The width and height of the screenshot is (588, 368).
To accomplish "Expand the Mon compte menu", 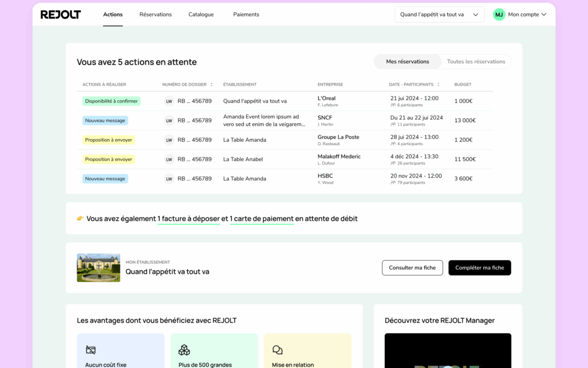I will 527,15.
